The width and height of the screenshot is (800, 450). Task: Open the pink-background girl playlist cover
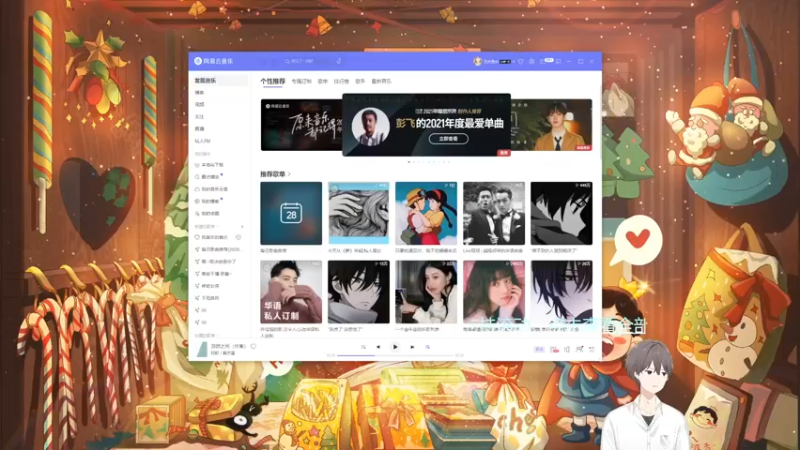(x=494, y=292)
